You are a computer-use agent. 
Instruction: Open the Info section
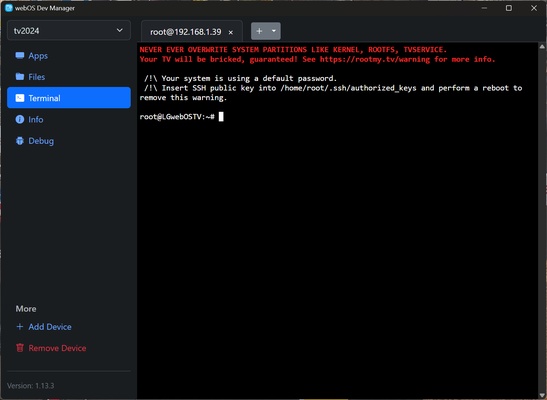coord(69,119)
